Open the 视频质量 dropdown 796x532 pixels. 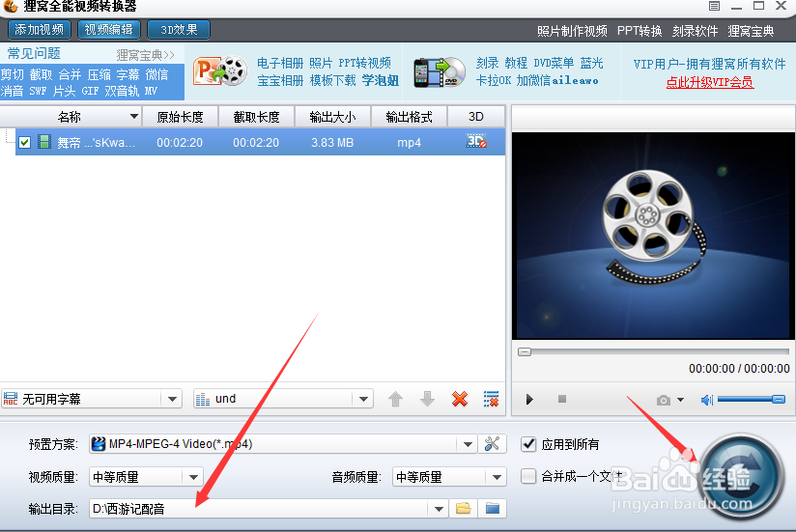point(193,477)
